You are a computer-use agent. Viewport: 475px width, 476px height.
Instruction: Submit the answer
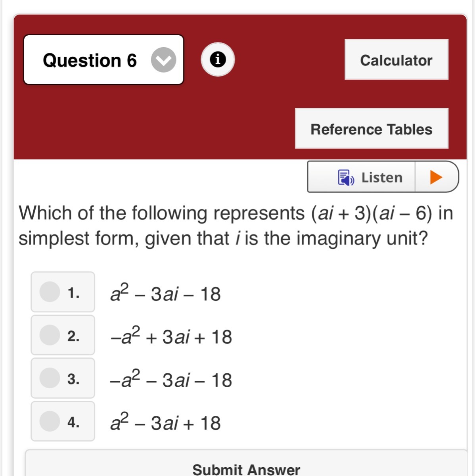pos(246,469)
